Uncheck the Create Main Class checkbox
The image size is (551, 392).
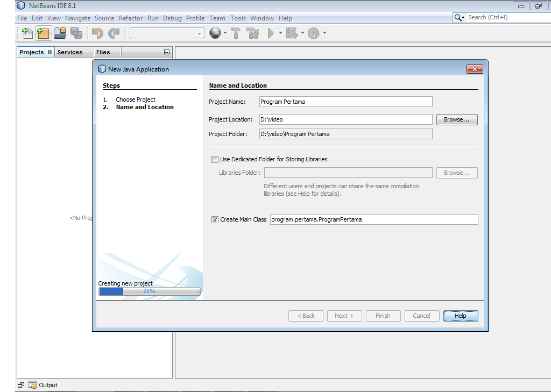(x=215, y=219)
